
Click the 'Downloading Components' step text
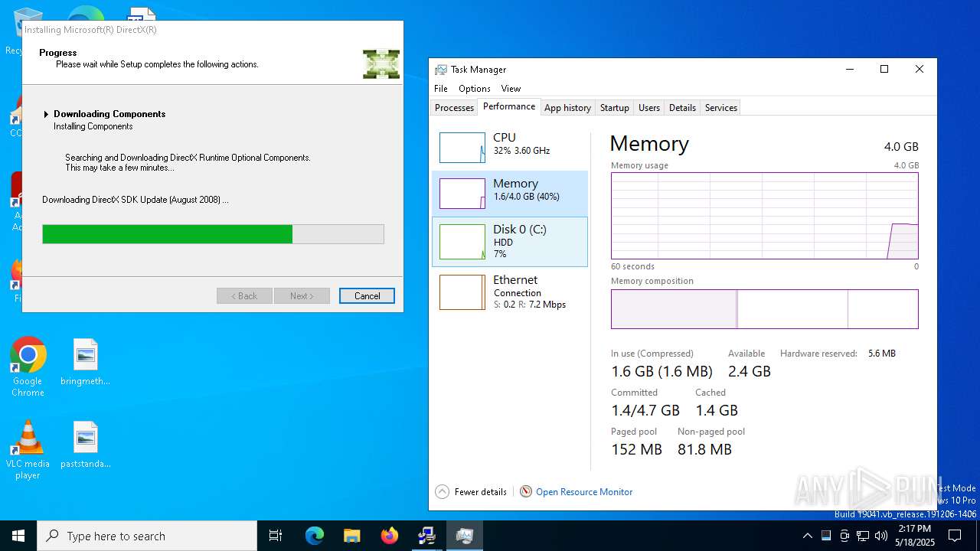(109, 114)
